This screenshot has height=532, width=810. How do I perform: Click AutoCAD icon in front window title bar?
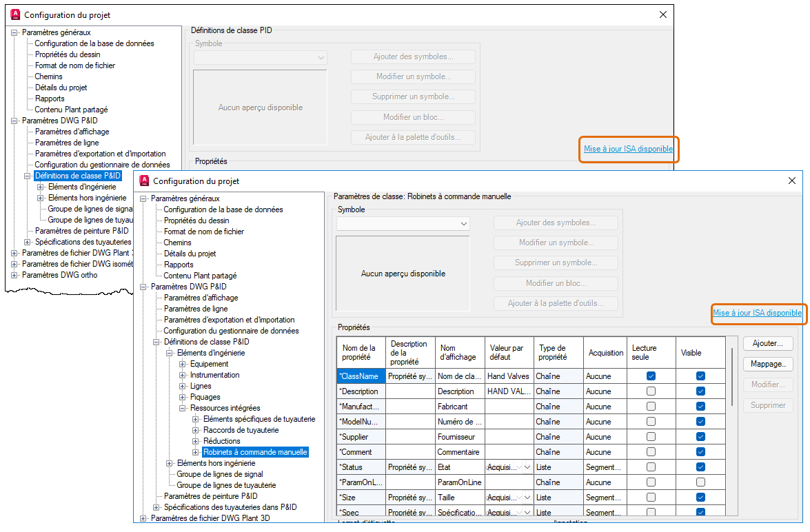pos(145,181)
